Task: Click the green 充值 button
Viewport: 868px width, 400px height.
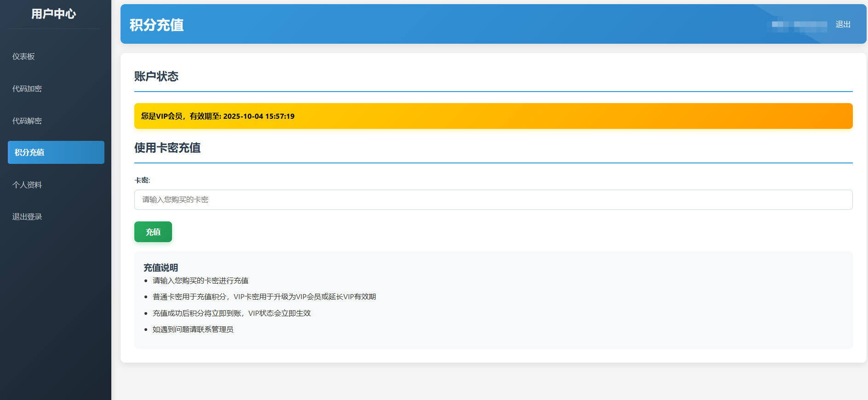Action: [153, 232]
